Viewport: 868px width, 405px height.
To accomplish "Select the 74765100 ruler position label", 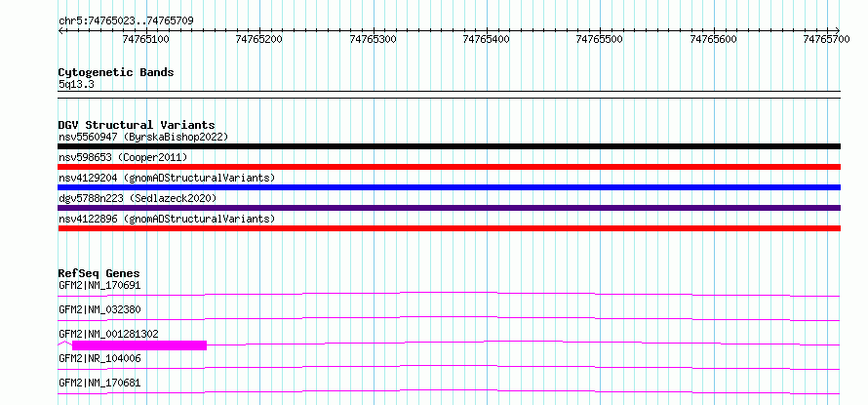I will [146, 39].
